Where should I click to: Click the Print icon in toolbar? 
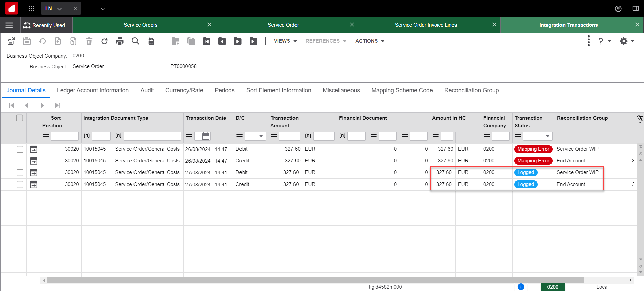point(120,41)
